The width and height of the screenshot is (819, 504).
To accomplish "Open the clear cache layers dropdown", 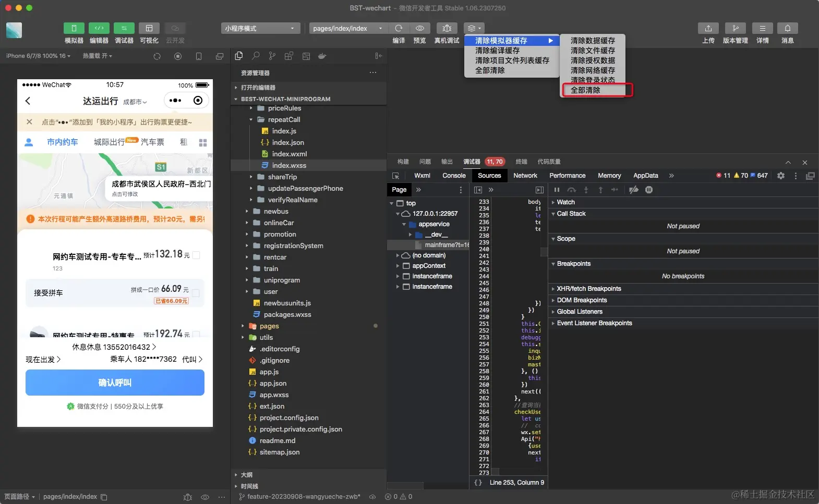I will tap(474, 28).
